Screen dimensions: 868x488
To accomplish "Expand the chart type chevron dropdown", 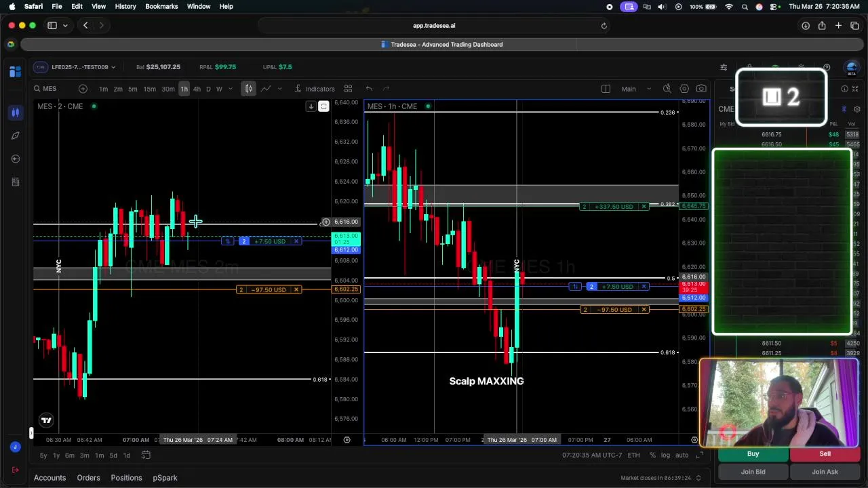I will (279, 89).
